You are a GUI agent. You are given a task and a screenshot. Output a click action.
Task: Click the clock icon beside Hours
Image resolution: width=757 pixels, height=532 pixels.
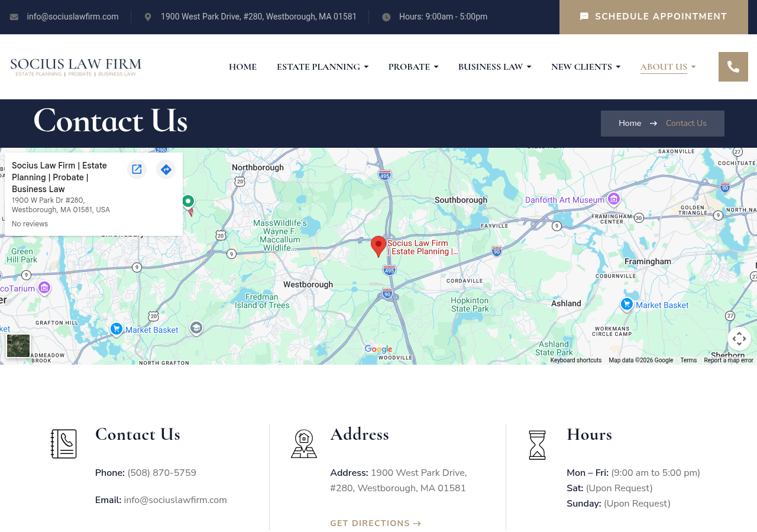[x=386, y=17]
